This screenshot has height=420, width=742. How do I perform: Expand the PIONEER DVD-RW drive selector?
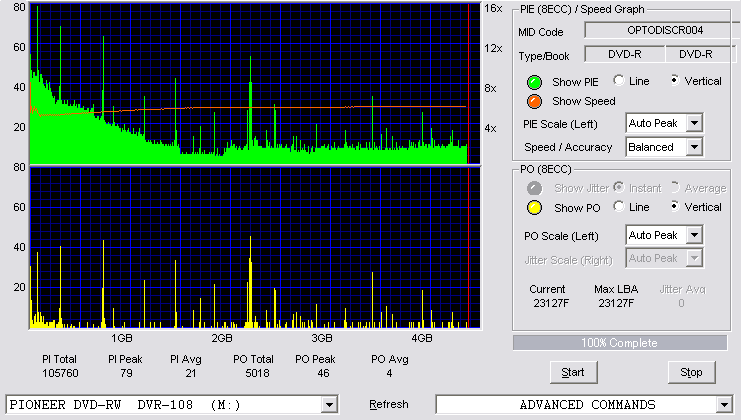click(329, 405)
